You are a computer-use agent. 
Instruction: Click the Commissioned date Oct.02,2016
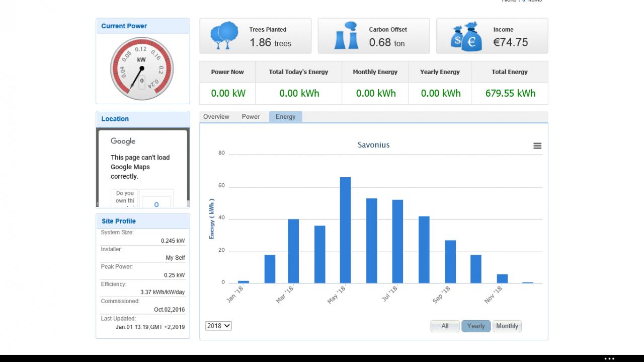pos(169,310)
